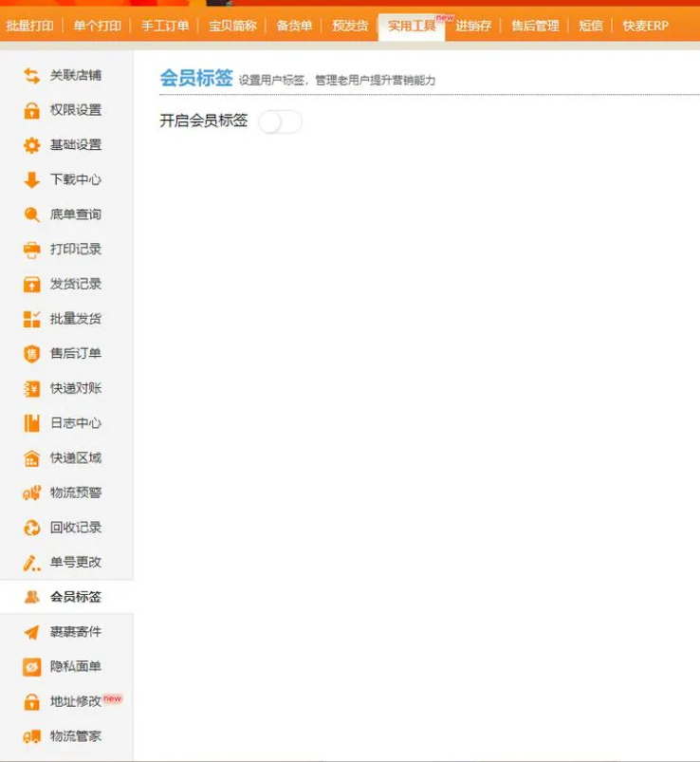This screenshot has width=700, height=762.
Task: Go to the 售后管理 tab
Action: click(x=535, y=26)
